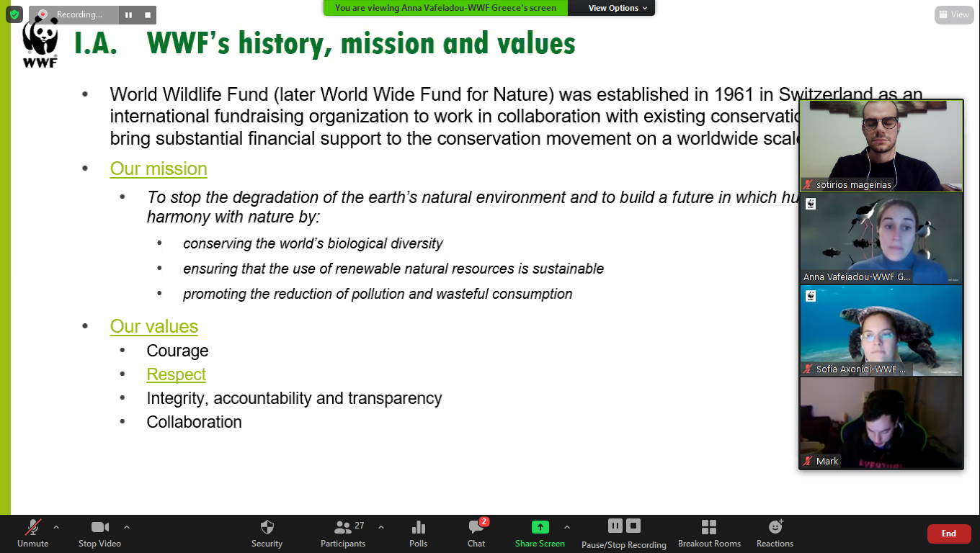Stop Video camera toggle

click(x=99, y=528)
